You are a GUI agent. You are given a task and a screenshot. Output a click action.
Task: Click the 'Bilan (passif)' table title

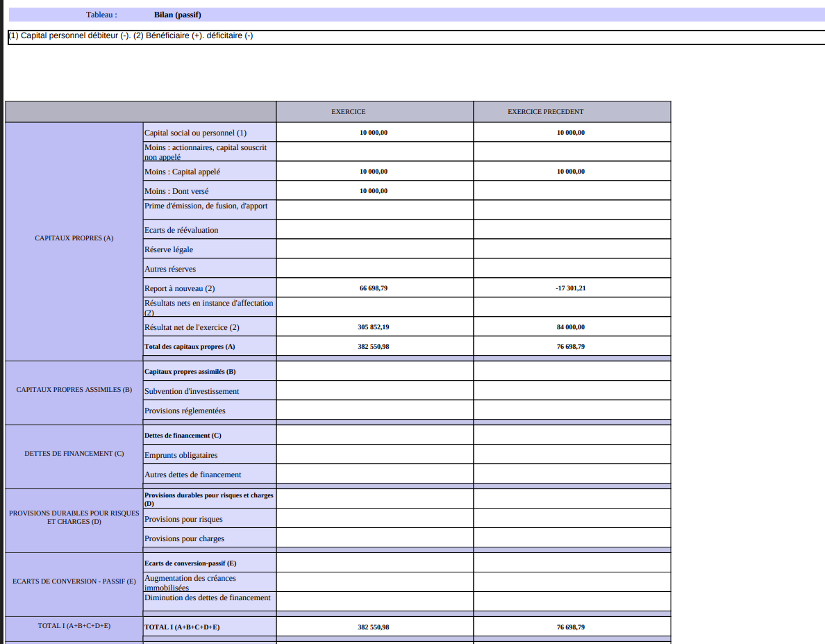click(177, 15)
